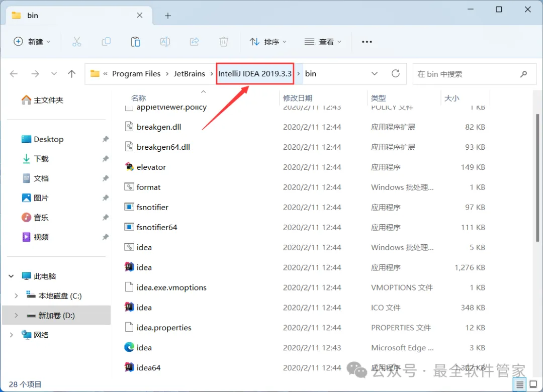Refresh the current folder view
This screenshot has height=392, width=543.
coord(396,73)
